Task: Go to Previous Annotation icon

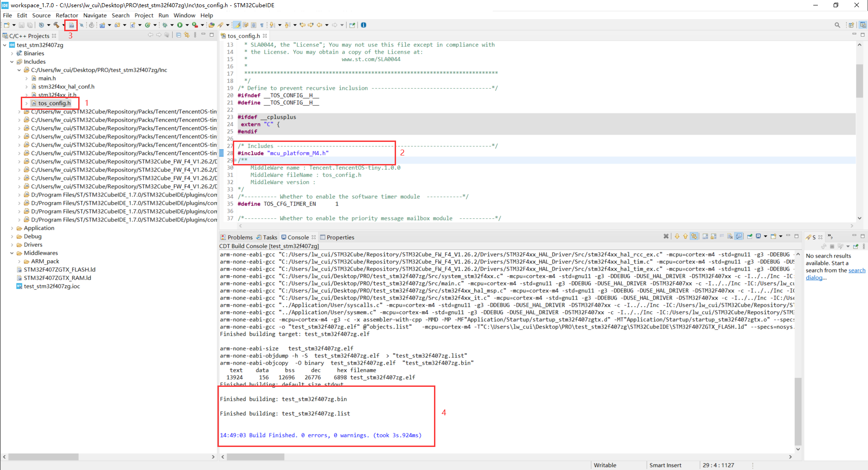Action: [x=287, y=25]
